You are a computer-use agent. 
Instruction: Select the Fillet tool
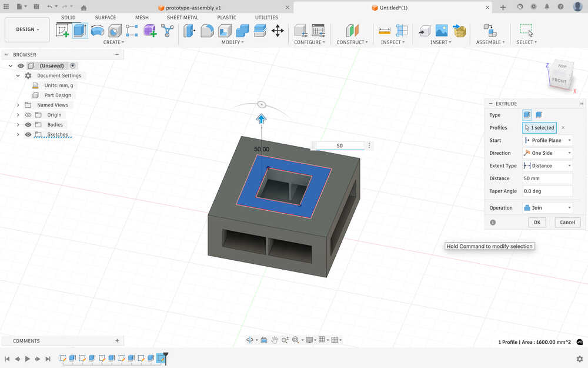click(x=207, y=31)
